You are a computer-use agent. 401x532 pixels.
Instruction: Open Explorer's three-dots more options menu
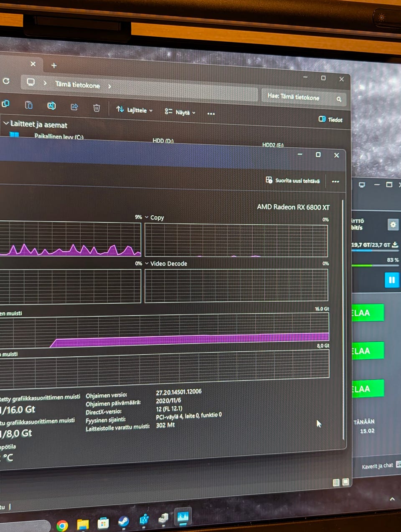211,113
